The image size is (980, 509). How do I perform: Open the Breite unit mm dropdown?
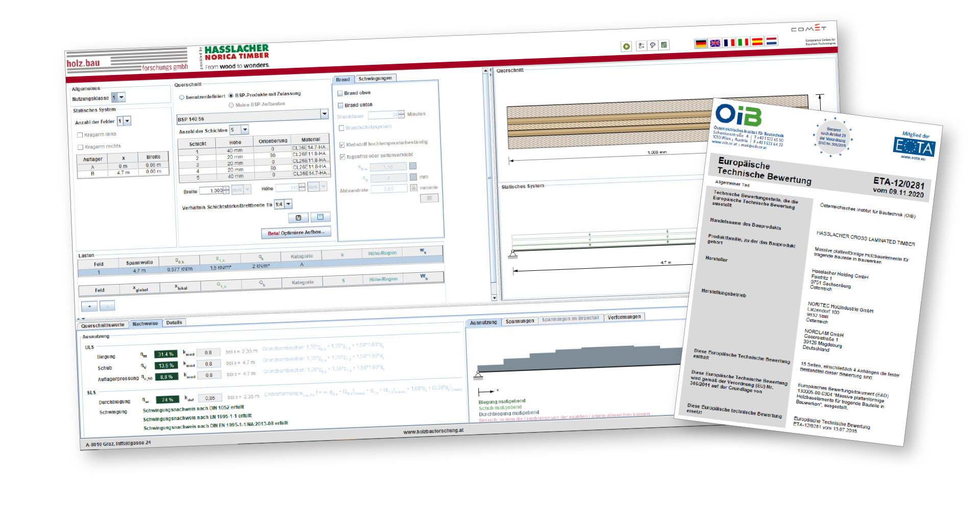click(241, 190)
